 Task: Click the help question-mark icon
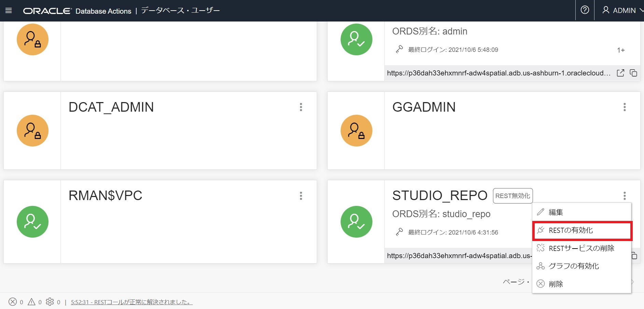click(585, 10)
